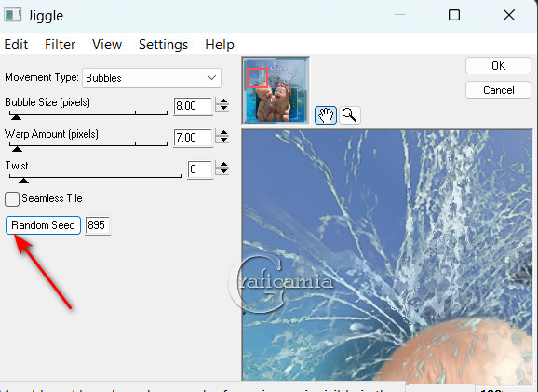Increase Bubble Size with up arrow
This screenshot has width=538, height=392.
coord(223,101)
